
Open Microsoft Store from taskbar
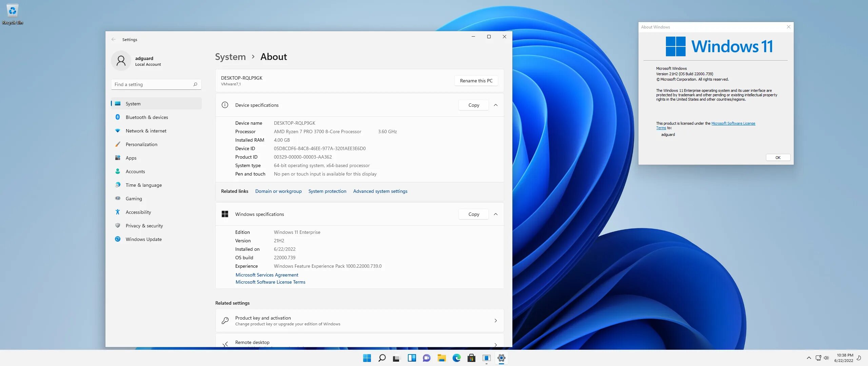(x=471, y=358)
